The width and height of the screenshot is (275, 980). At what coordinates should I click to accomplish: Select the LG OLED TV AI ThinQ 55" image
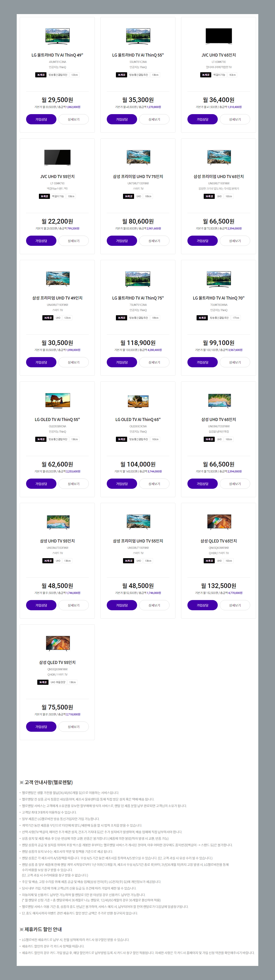(x=57, y=401)
